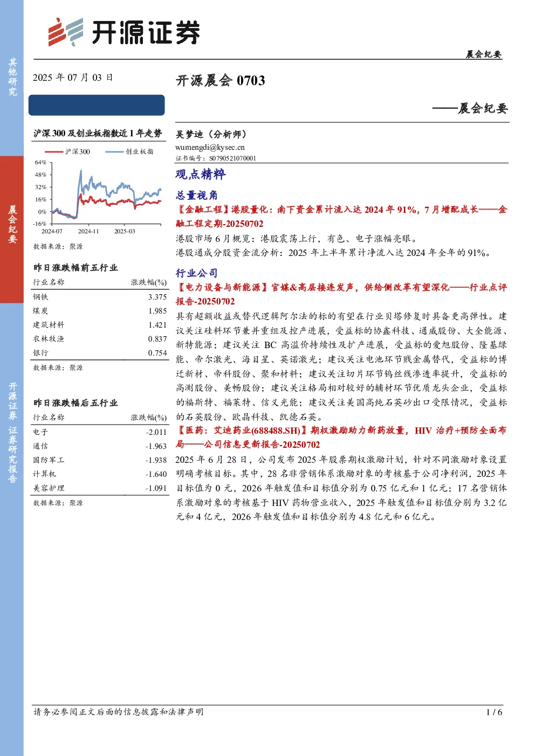Screen dimensions: 535x756
Task: Click the value 3.375 for 钢铁
Action: pos(157,297)
